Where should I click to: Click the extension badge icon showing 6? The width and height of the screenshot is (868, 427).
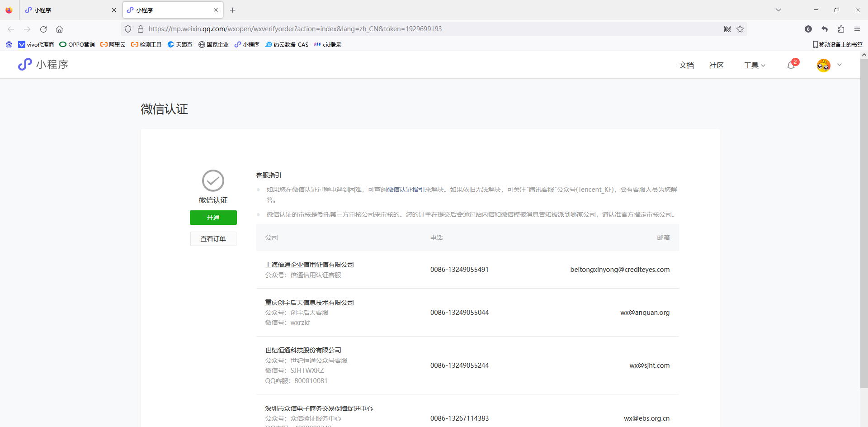click(808, 29)
